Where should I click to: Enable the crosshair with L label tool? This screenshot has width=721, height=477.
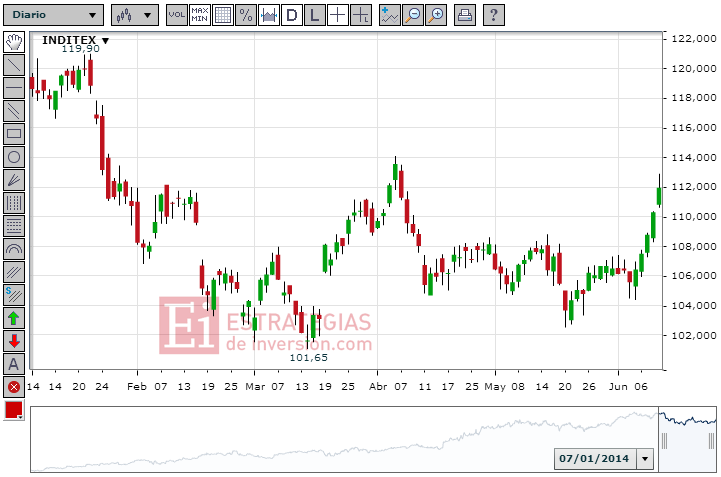(360, 15)
